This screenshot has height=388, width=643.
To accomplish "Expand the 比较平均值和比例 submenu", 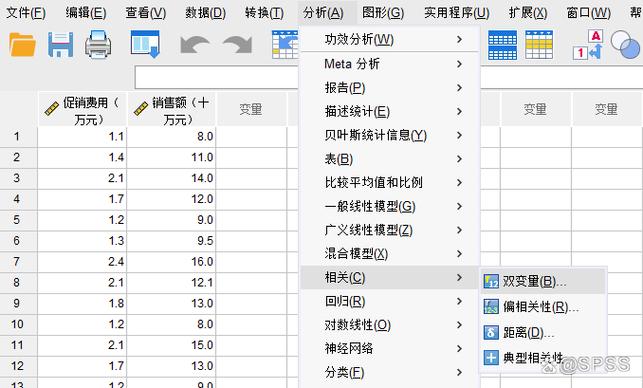I will coord(390,183).
